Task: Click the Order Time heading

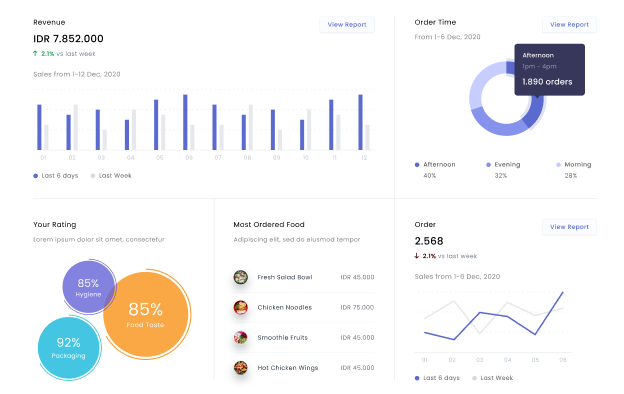Action: [435, 22]
